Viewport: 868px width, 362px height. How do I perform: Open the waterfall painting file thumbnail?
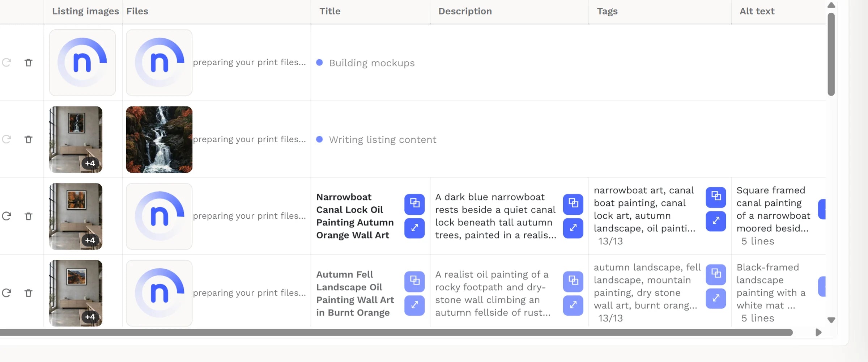pyautogui.click(x=159, y=139)
